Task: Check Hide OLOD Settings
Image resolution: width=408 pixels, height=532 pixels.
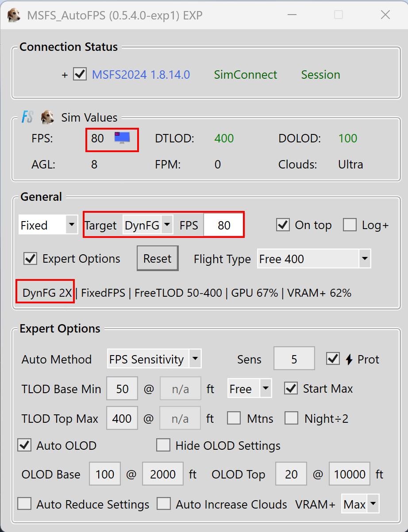Action: (x=163, y=445)
